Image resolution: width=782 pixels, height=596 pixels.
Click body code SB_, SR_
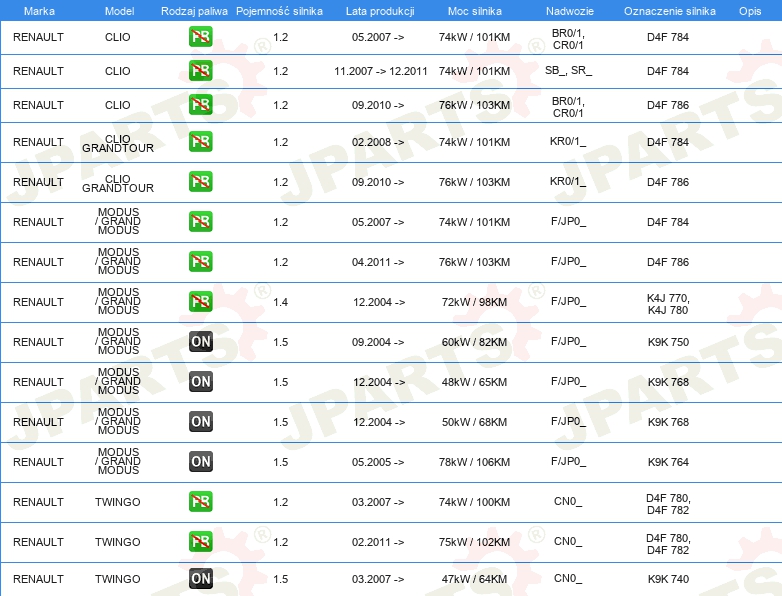[x=568, y=70]
